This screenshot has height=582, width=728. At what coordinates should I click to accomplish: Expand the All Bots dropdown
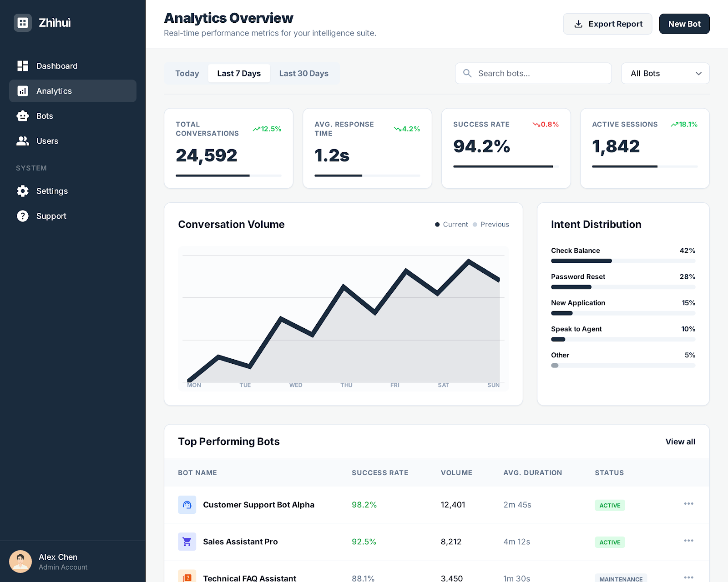coord(665,73)
